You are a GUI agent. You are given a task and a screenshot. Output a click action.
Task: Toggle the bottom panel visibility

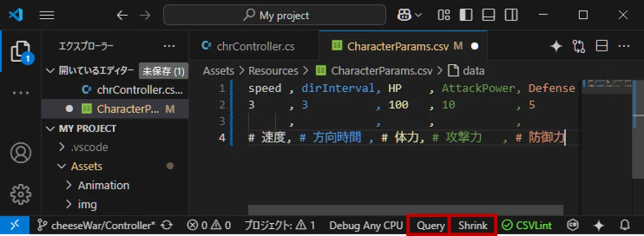(489, 15)
